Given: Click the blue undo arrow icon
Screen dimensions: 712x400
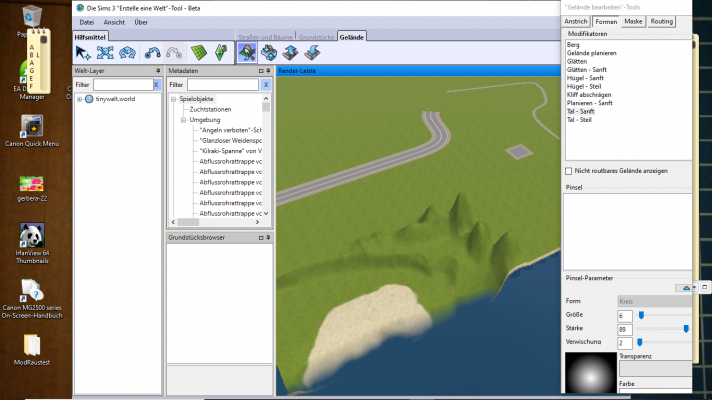Looking at the screenshot, I should 152,53.
